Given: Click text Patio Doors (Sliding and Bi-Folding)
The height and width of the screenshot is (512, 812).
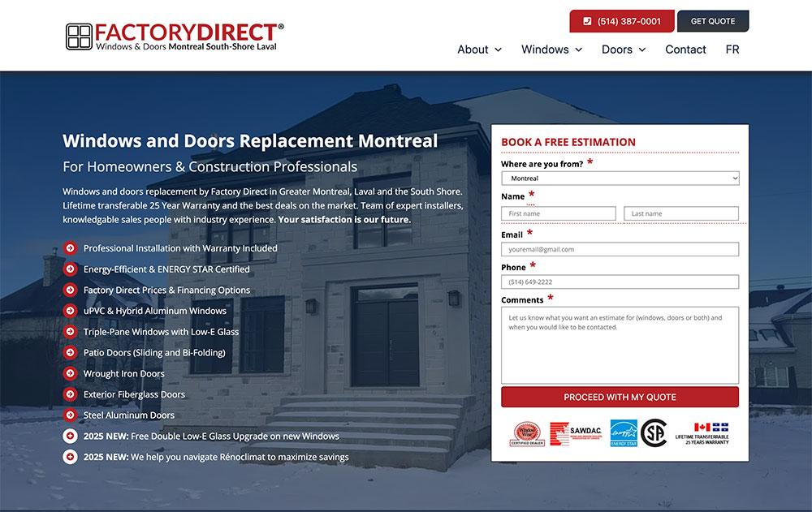Looking at the screenshot, I should tap(154, 352).
